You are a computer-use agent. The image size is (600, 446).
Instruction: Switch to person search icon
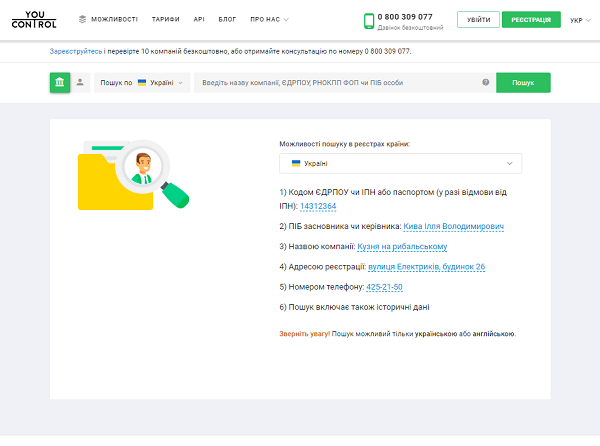pos(80,83)
